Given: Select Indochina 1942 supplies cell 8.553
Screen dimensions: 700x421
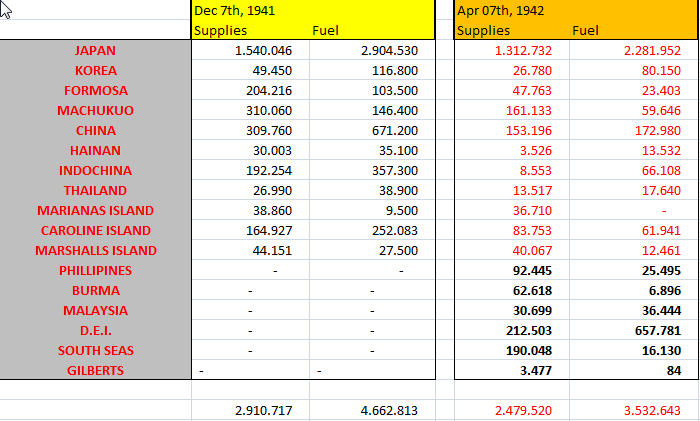Looking at the screenshot, I should pyautogui.click(x=512, y=171).
